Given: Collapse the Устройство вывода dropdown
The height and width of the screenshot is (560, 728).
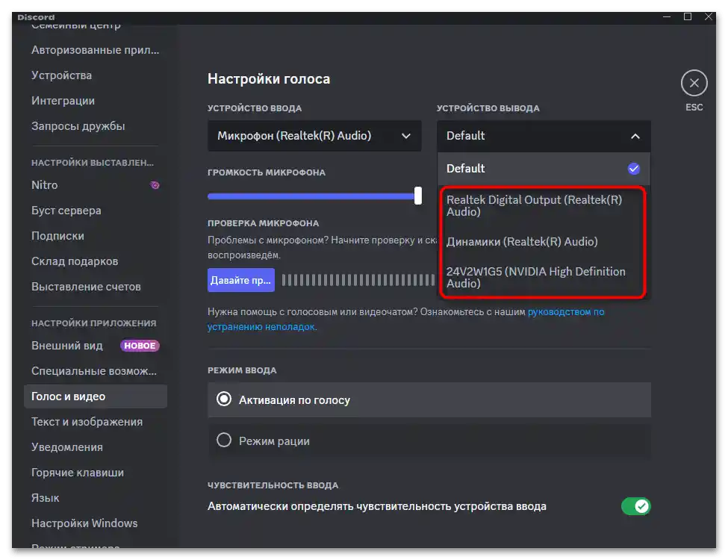Looking at the screenshot, I should [635, 135].
